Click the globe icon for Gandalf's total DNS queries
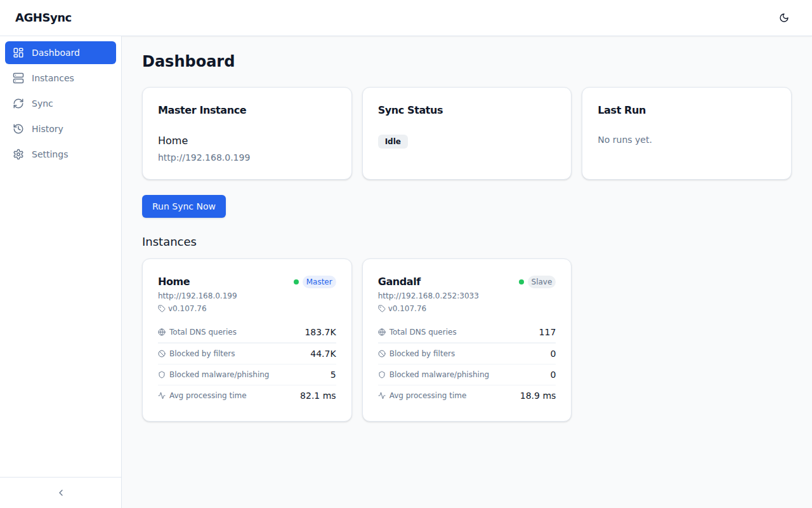This screenshot has height=508, width=812. click(x=382, y=332)
